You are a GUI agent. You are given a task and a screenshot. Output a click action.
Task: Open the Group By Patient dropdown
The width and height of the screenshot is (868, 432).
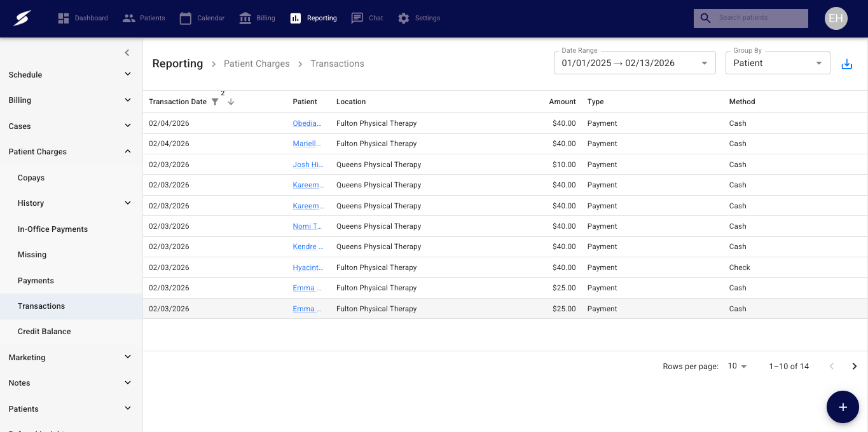click(777, 64)
